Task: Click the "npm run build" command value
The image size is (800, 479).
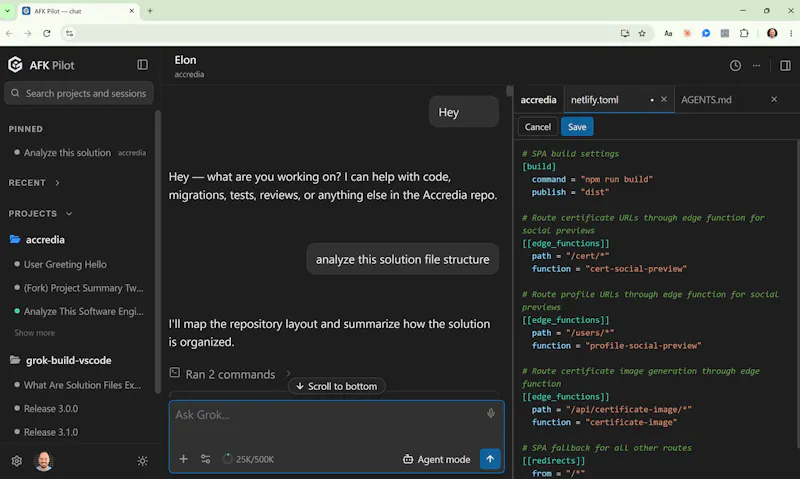Action: [x=616, y=179]
